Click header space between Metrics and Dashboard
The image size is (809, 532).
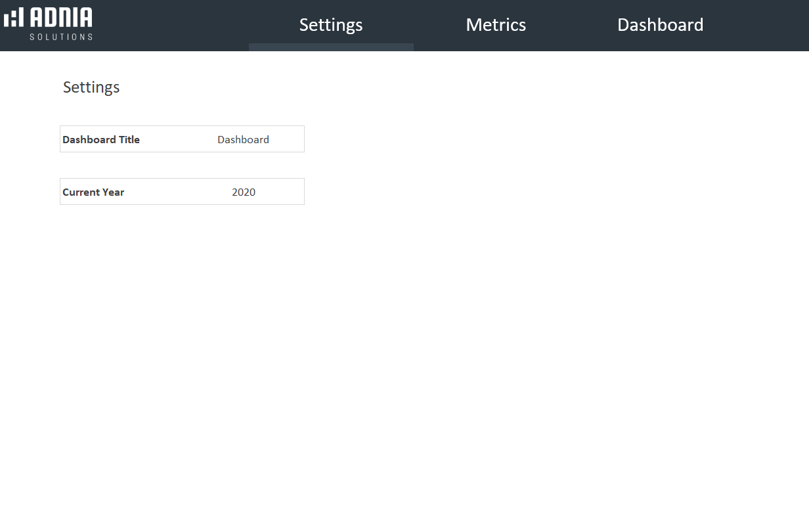[x=571, y=25]
